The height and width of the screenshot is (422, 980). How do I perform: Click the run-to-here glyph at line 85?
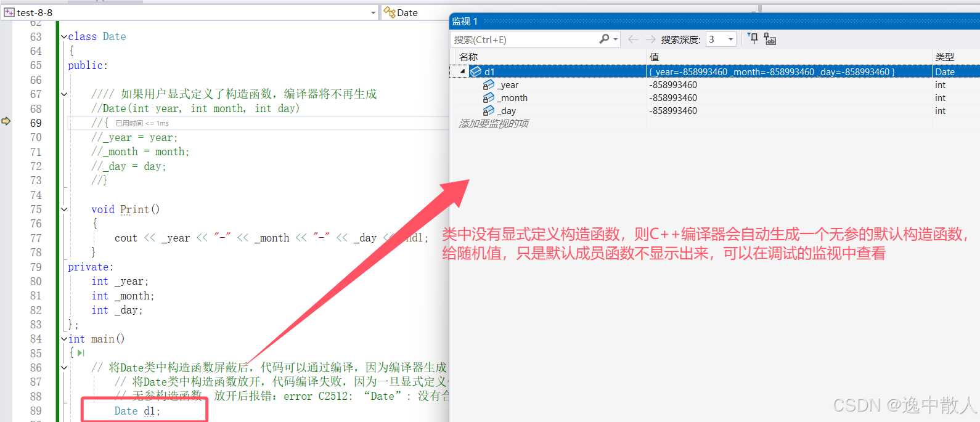81,353
